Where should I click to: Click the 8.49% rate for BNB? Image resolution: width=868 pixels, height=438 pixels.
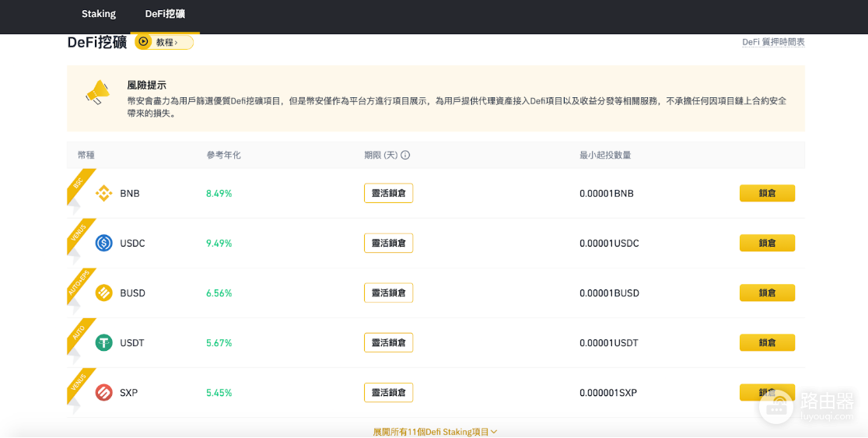tap(219, 194)
